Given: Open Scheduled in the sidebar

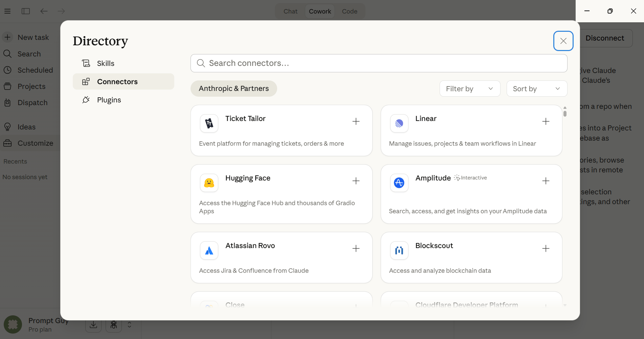Looking at the screenshot, I should click(x=30, y=70).
